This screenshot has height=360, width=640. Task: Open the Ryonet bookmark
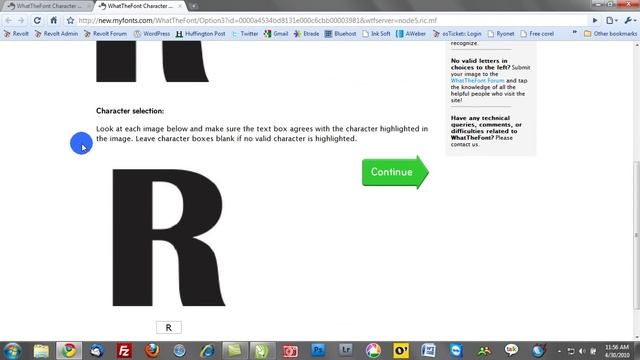[501, 34]
